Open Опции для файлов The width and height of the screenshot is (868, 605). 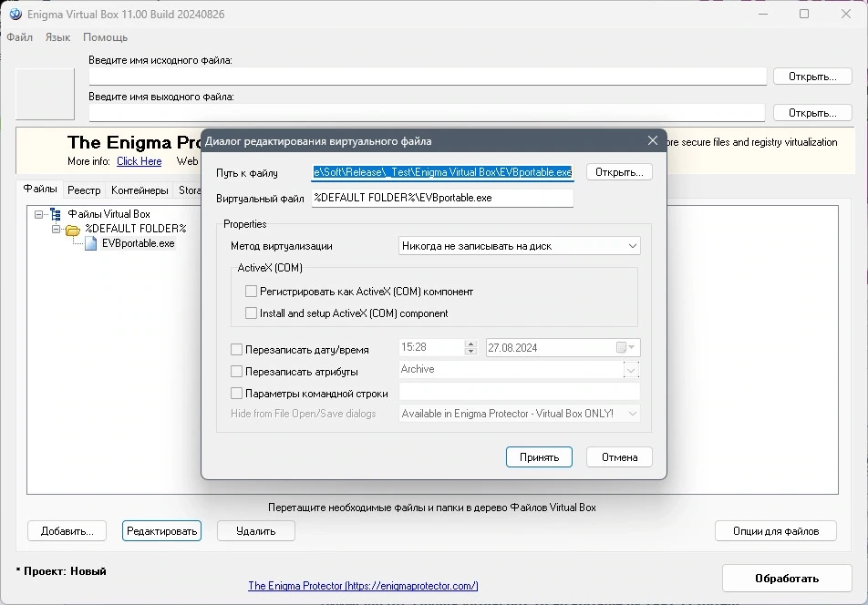pos(776,531)
